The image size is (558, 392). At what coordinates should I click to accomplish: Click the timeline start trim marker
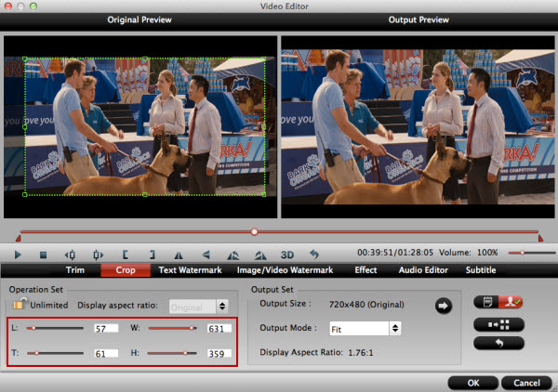19,238
